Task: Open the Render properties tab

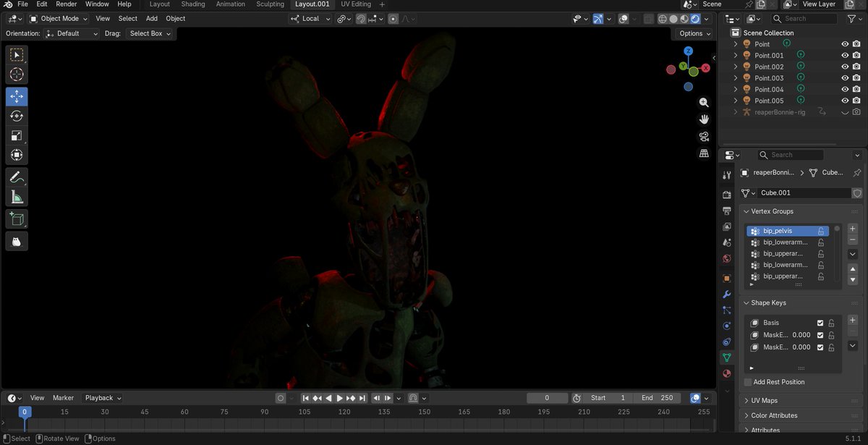Action: tap(727, 195)
